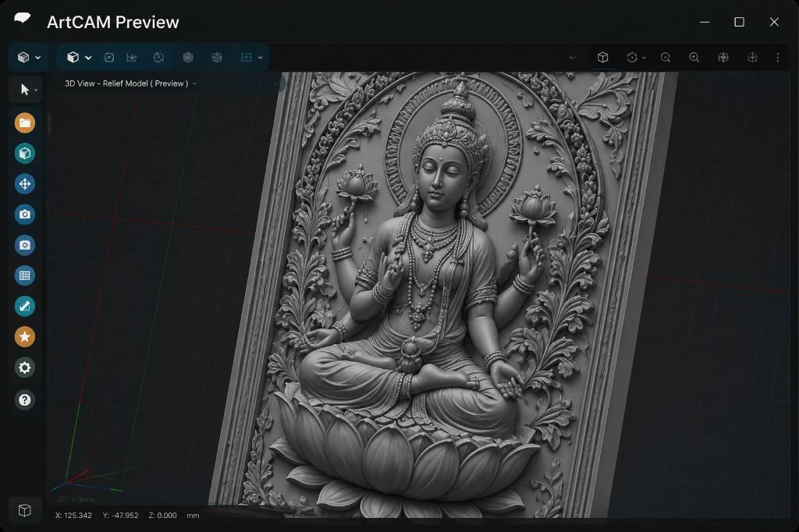Close the ArtCAM Preview window

point(774,22)
